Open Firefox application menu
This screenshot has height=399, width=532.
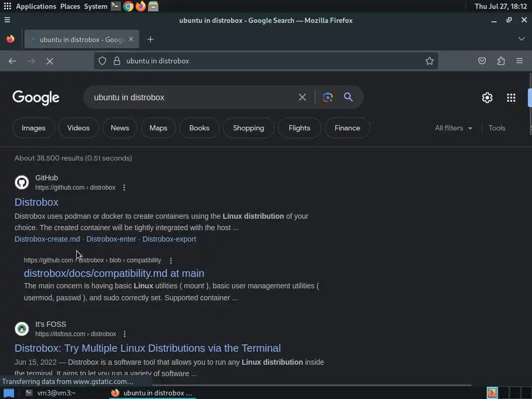point(519,61)
